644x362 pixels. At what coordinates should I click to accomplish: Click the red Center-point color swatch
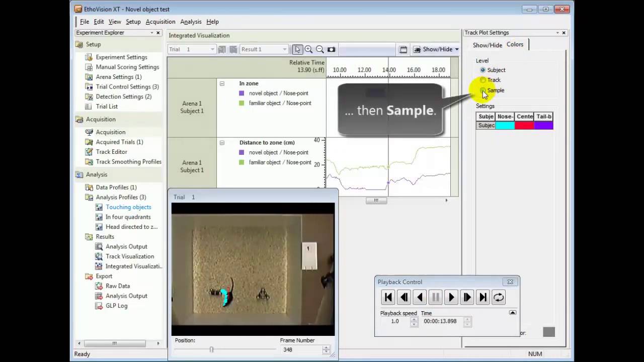(x=524, y=125)
